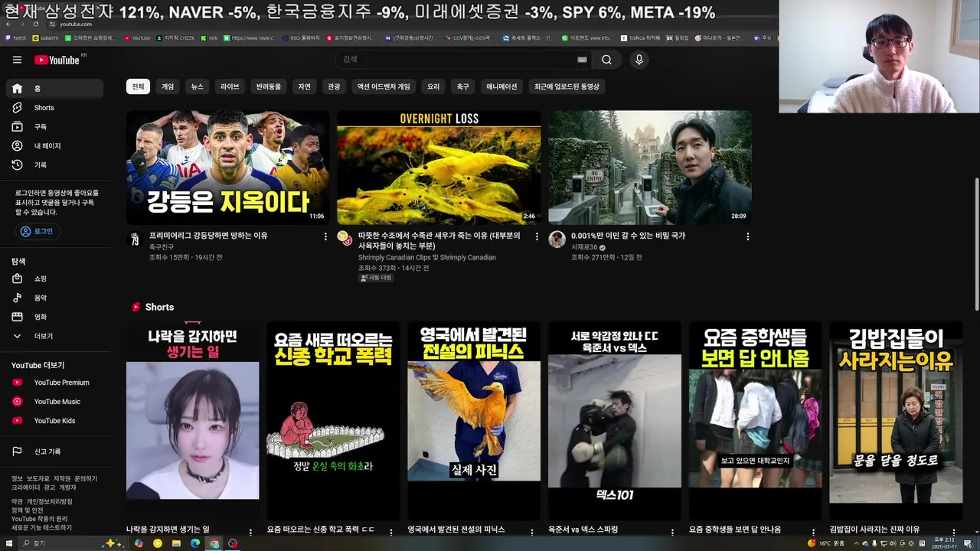Select the 게임 filter chip
This screenshot has height=551, width=980.
coord(168,86)
